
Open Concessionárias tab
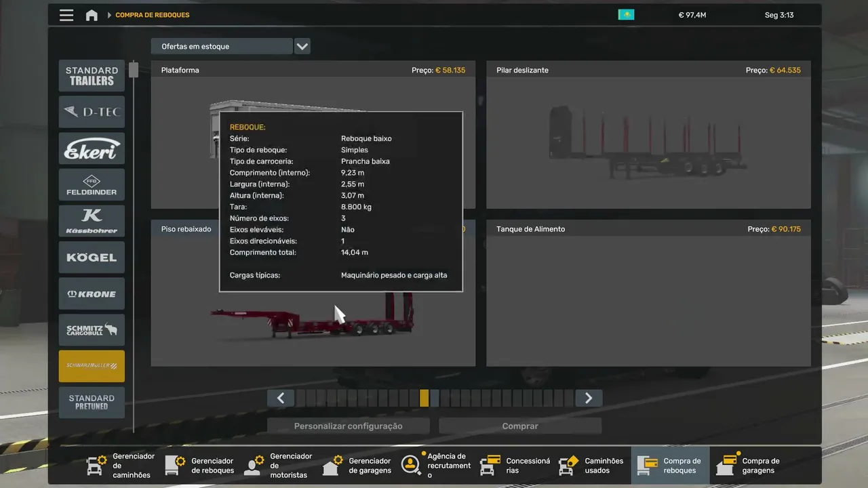(x=515, y=466)
